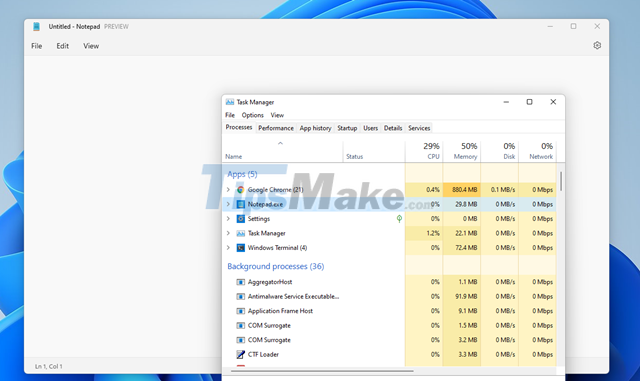The height and width of the screenshot is (381, 640).
Task: Click Notepad.exe's 29.8 MB memory value
Action: pyautogui.click(x=467, y=204)
